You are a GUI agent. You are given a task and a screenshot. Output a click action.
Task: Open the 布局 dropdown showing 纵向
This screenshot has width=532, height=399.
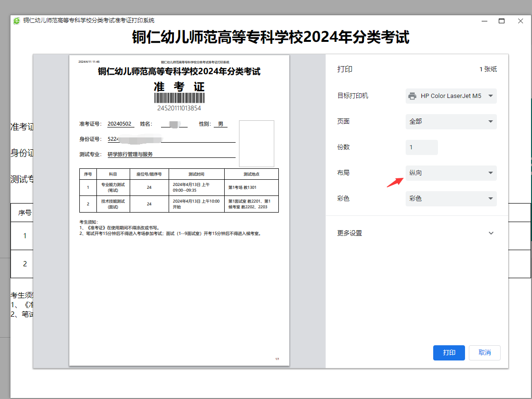pyautogui.click(x=451, y=173)
